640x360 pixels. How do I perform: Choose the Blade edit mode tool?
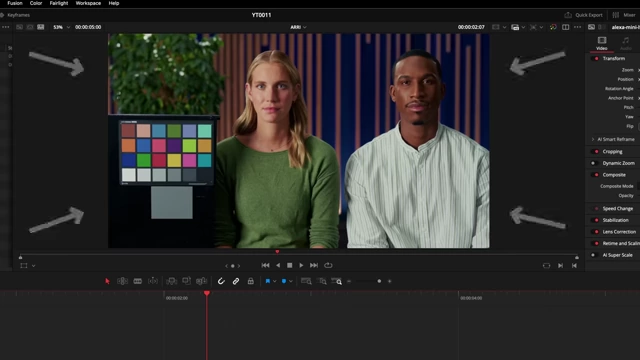click(x=138, y=281)
